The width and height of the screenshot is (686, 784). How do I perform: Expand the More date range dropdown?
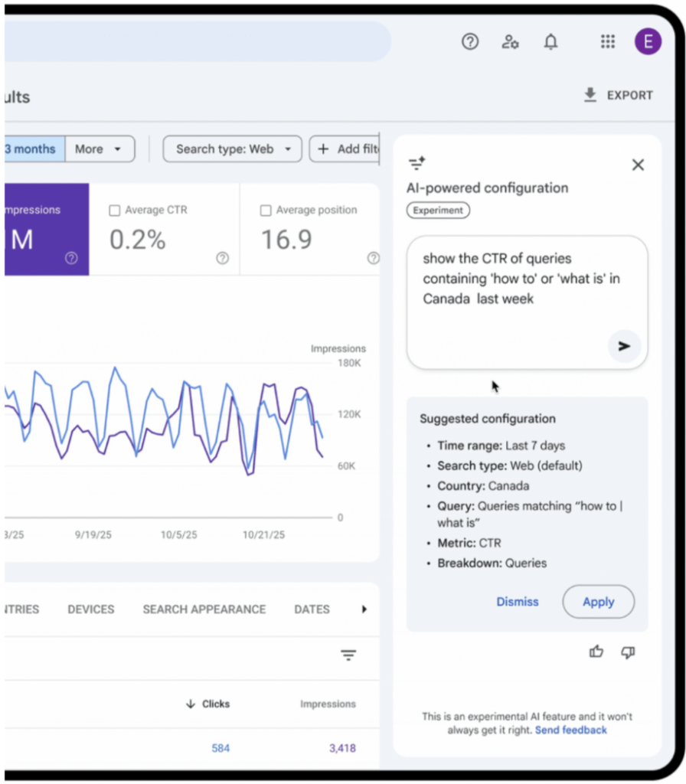click(100, 149)
